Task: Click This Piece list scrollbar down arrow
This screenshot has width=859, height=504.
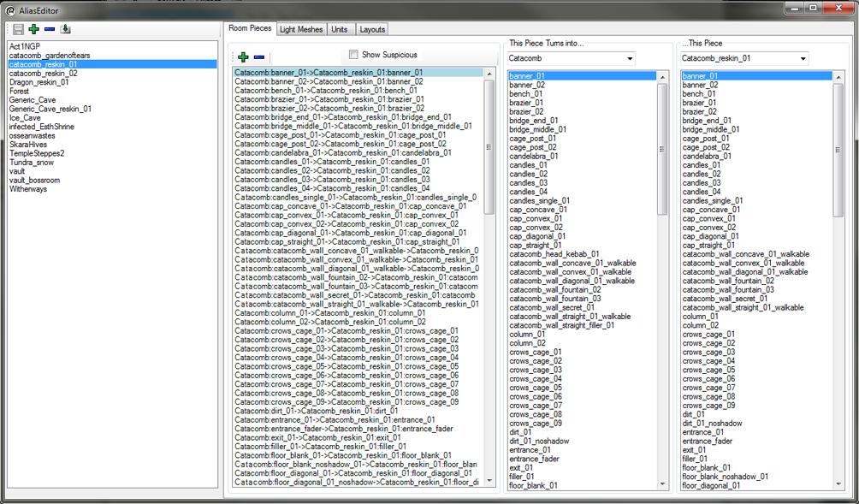Action: (838, 484)
